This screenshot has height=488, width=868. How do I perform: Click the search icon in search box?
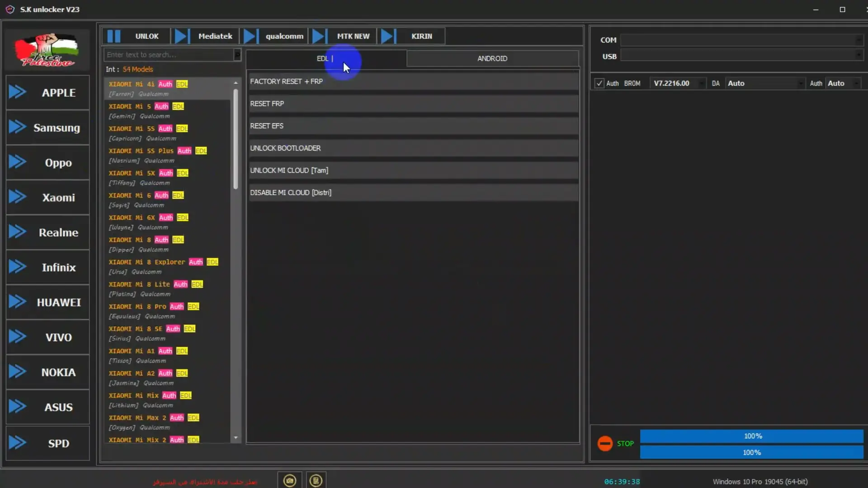coord(237,55)
